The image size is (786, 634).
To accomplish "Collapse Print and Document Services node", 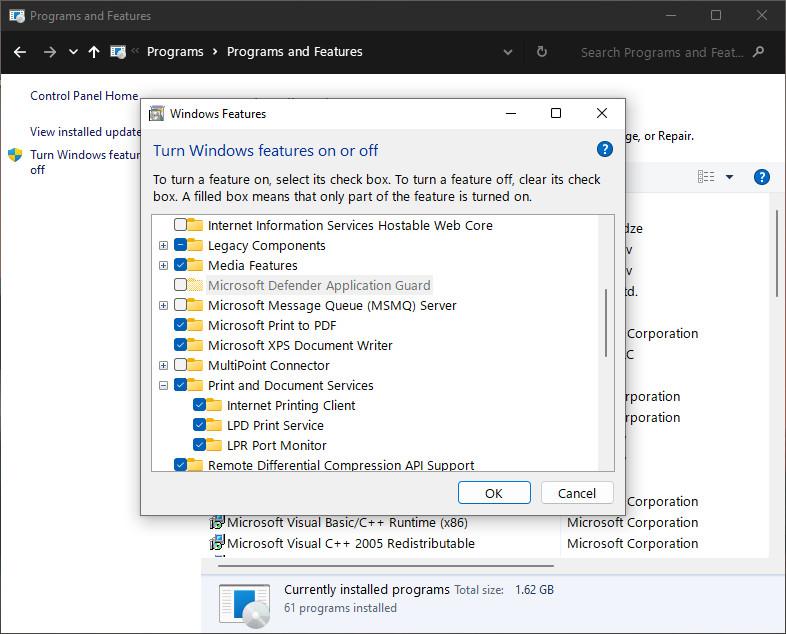I will point(163,385).
